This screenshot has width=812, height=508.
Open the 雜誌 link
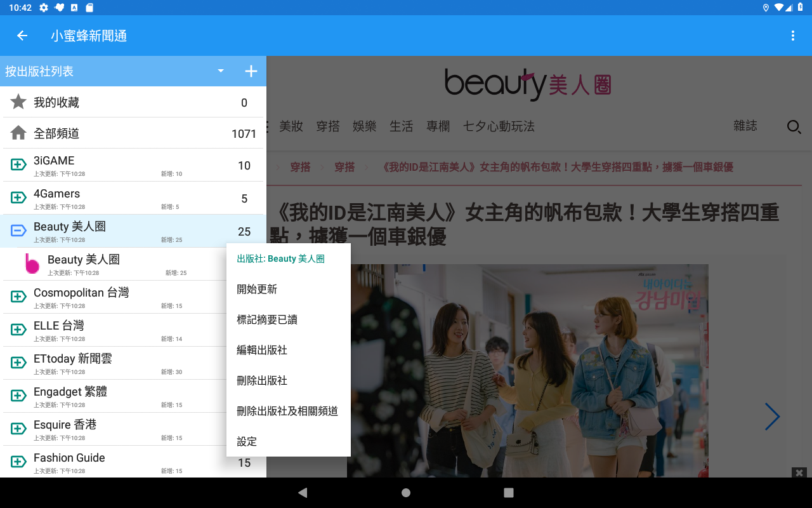pyautogui.click(x=745, y=126)
